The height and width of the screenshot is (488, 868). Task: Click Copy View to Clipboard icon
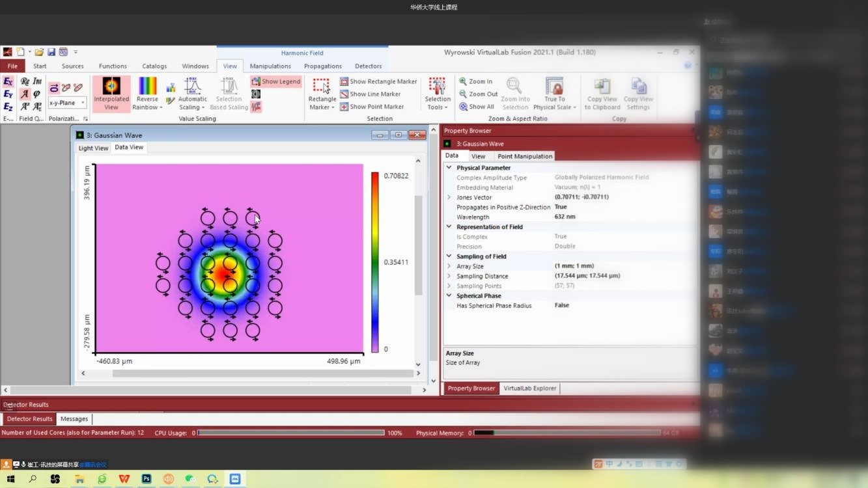tap(602, 87)
